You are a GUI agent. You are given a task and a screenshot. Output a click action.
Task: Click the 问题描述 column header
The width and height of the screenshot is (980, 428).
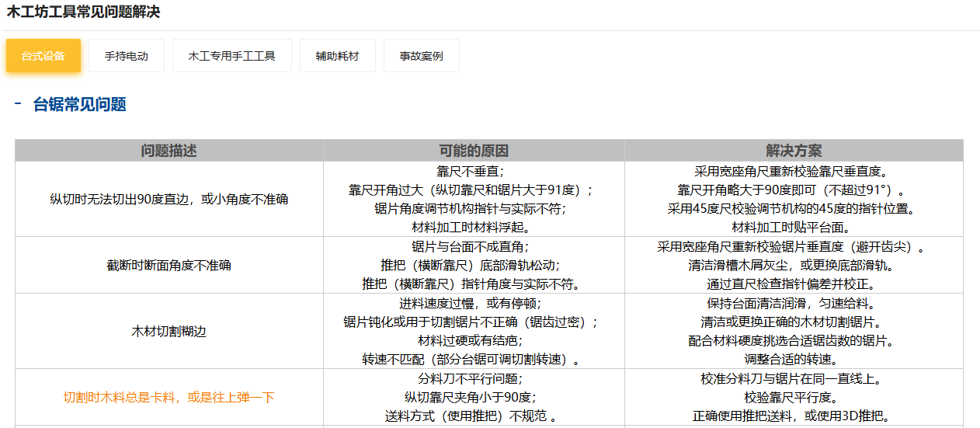pyautogui.click(x=169, y=151)
